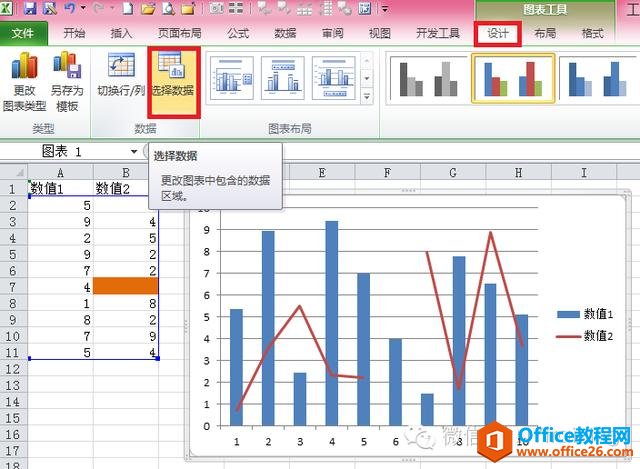Viewport: 640px width, 469px height.
Task: Click the Camera icon in quick access toolbar
Action: tap(216, 8)
